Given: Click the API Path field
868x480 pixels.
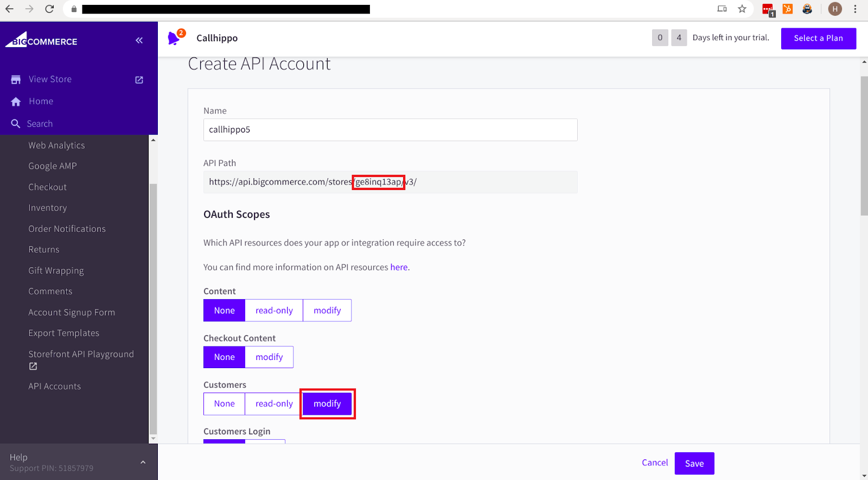Looking at the screenshot, I should tap(390, 182).
